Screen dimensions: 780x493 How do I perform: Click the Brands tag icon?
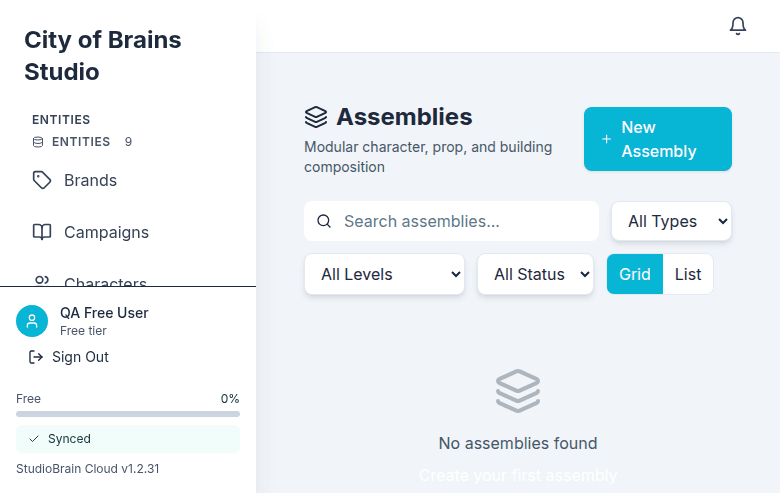point(42,180)
